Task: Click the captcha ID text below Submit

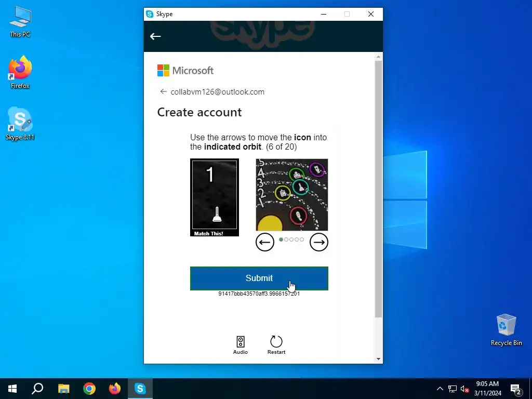Action: click(259, 294)
